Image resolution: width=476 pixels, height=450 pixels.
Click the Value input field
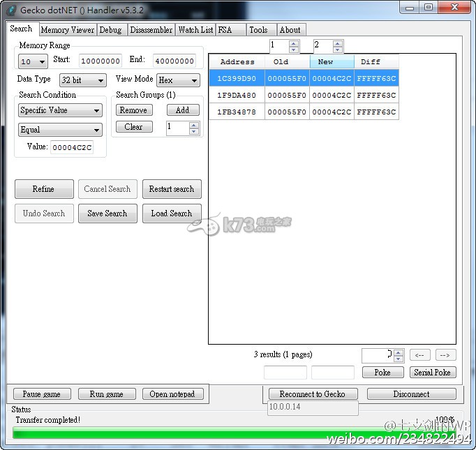tap(71, 147)
